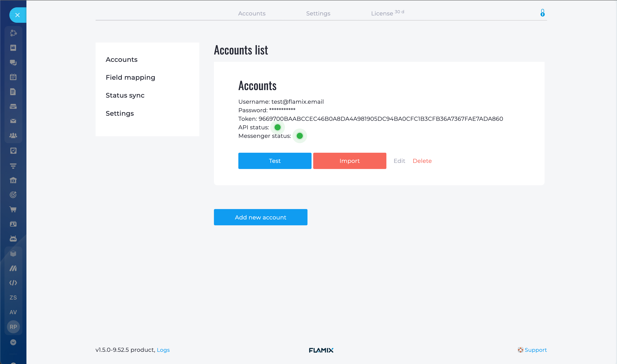617x364 pixels.
Task: Click the Add new account button
Action: (261, 217)
